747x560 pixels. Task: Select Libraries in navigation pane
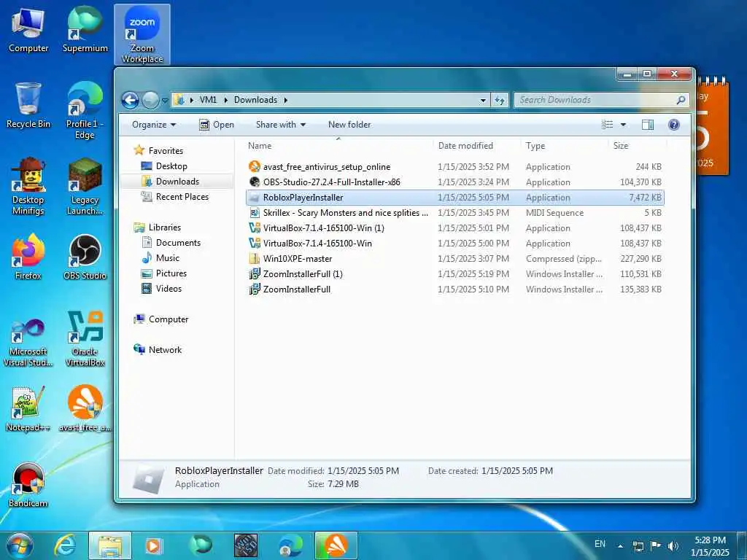click(164, 227)
